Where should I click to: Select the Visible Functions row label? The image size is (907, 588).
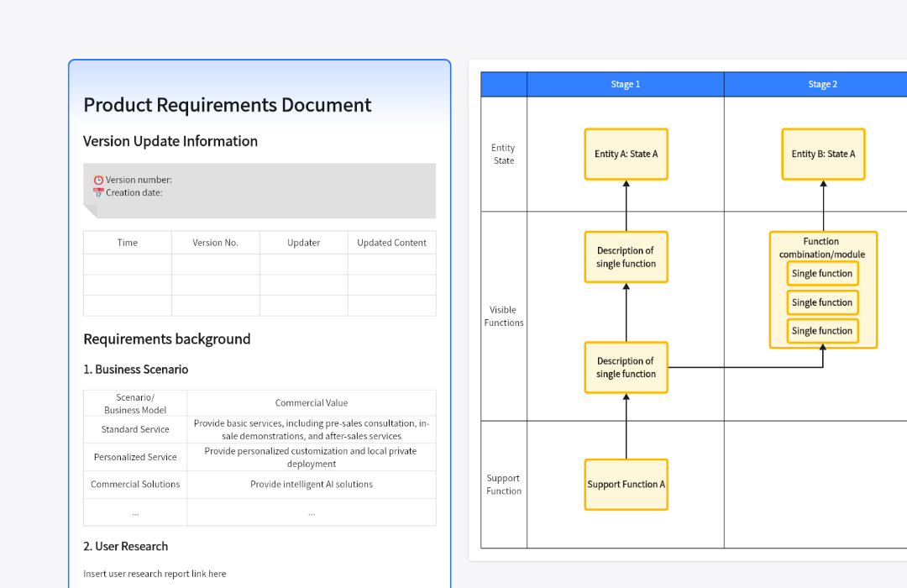tap(504, 316)
